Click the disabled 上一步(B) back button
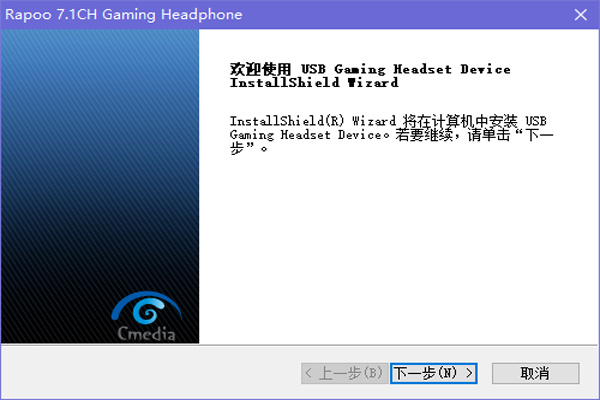The height and width of the screenshot is (400, 600). click(344, 373)
